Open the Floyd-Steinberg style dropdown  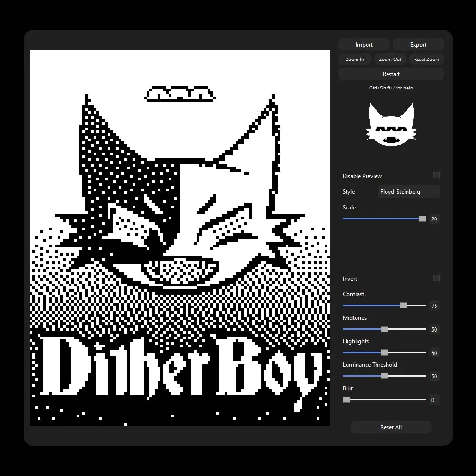pyautogui.click(x=408, y=191)
